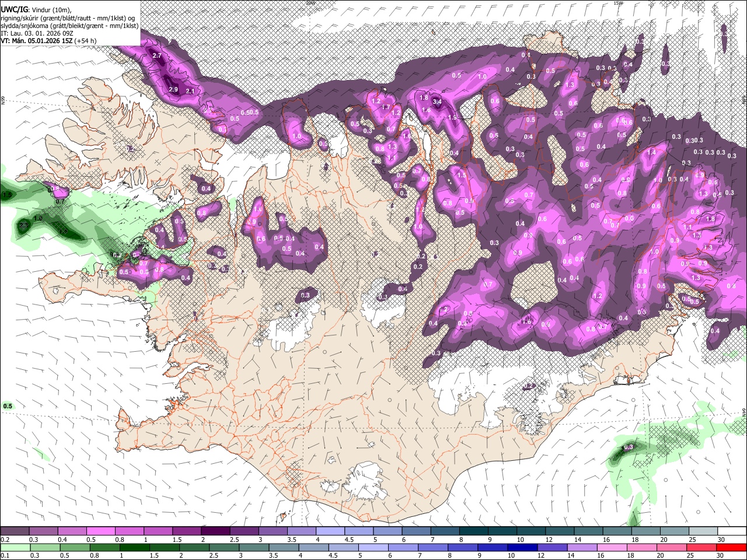Screen dimensions: 747x560
Task: Click the 15W longitude label
Action: (x=618, y=3)
